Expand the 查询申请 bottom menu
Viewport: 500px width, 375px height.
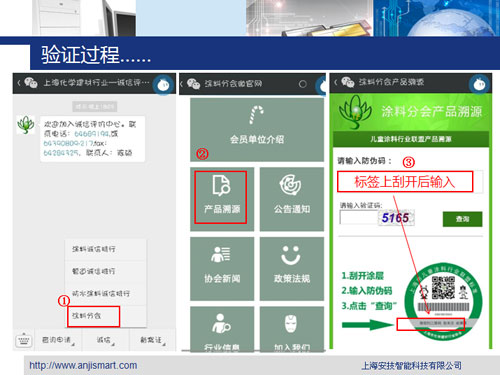point(58,340)
